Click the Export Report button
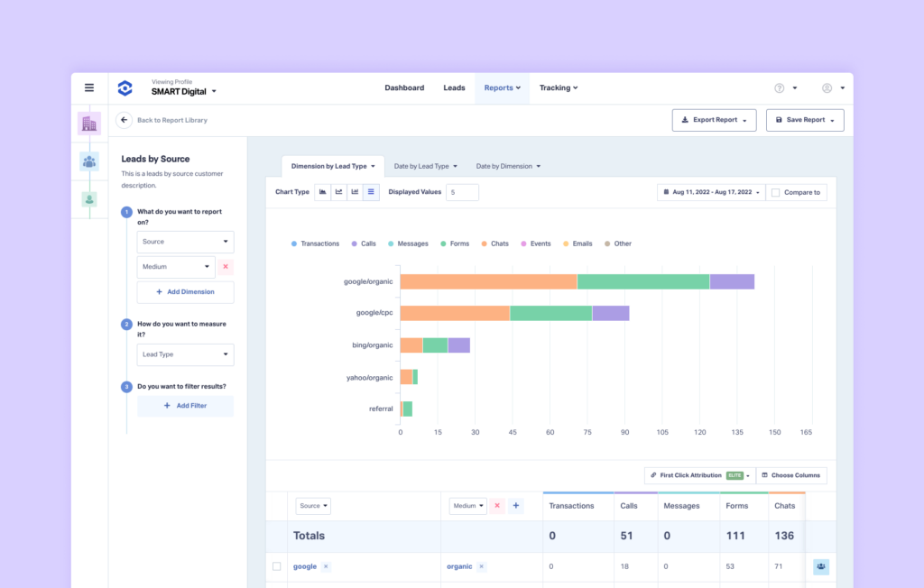The image size is (924, 588). click(x=714, y=119)
